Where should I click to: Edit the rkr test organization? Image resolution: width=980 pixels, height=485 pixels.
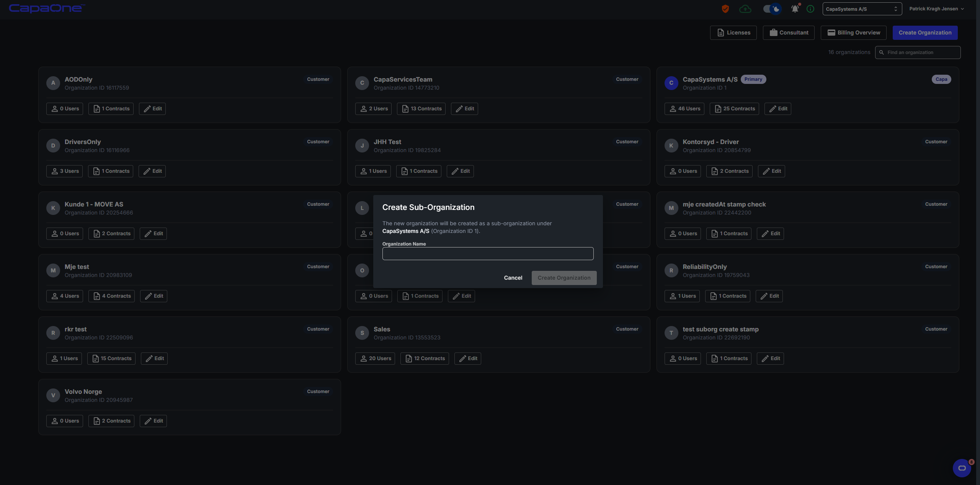(x=154, y=359)
